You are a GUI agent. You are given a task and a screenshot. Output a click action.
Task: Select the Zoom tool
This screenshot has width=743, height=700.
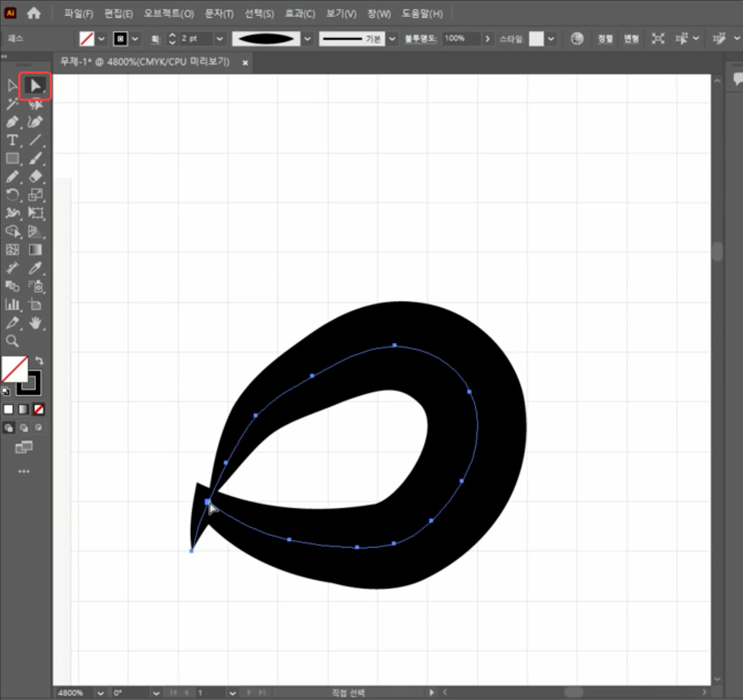pyautogui.click(x=12, y=341)
